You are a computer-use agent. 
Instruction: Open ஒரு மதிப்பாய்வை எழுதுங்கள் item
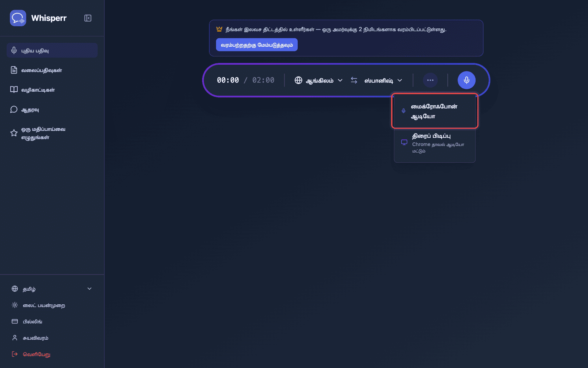click(x=52, y=133)
